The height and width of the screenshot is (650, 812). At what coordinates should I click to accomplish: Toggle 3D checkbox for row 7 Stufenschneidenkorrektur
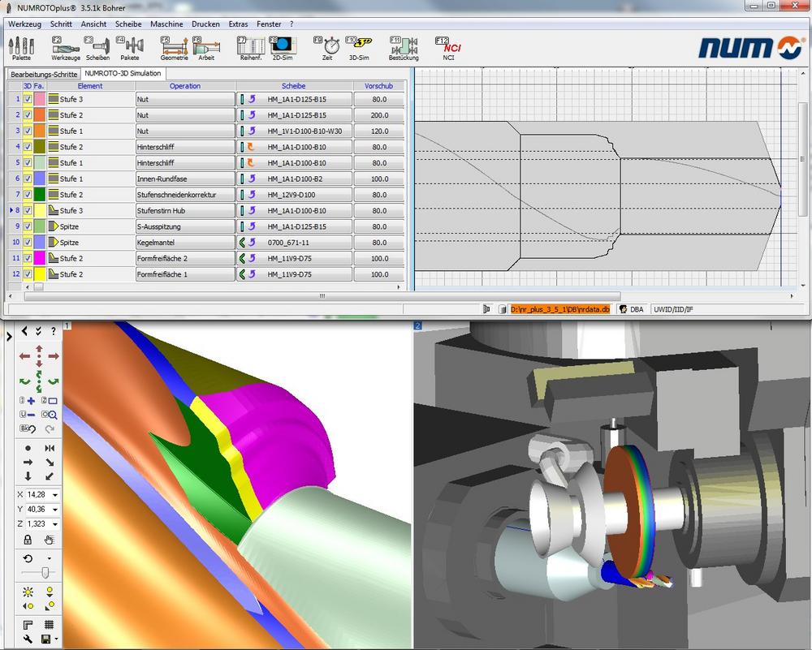point(28,195)
